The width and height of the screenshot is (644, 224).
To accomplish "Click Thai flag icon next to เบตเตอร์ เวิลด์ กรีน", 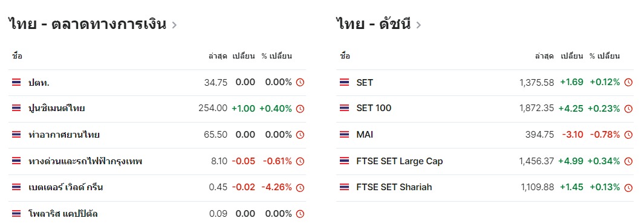I will tap(16, 188).
